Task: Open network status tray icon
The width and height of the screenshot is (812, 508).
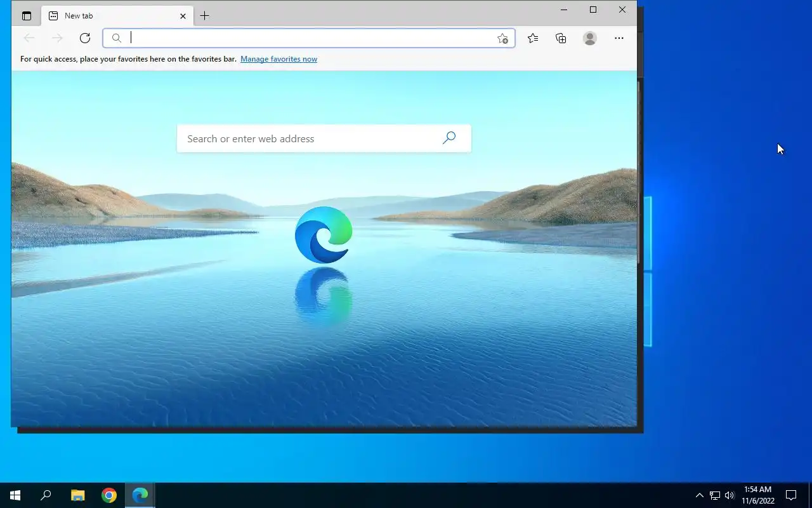Action: click(x=715, y=495)
